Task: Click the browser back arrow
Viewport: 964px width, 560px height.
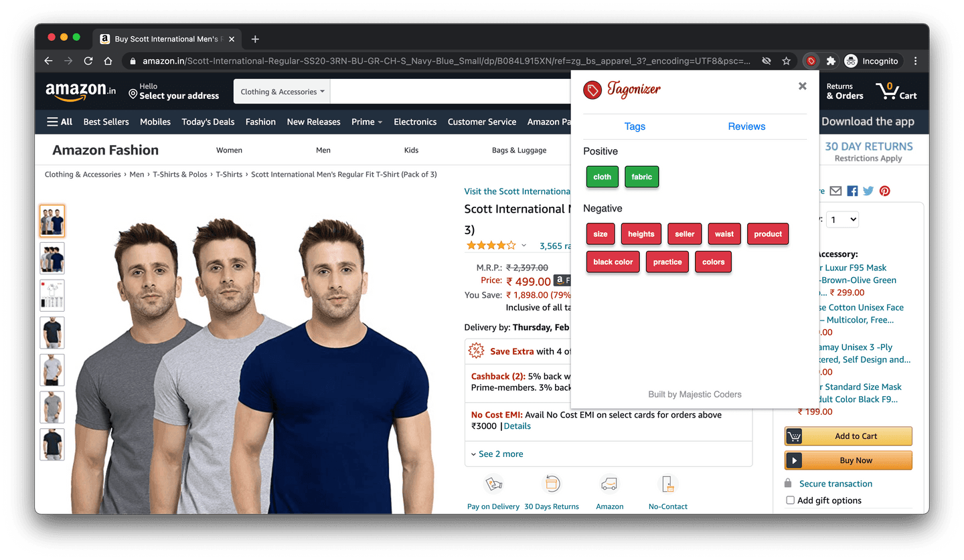Action: tap(48, 61)
